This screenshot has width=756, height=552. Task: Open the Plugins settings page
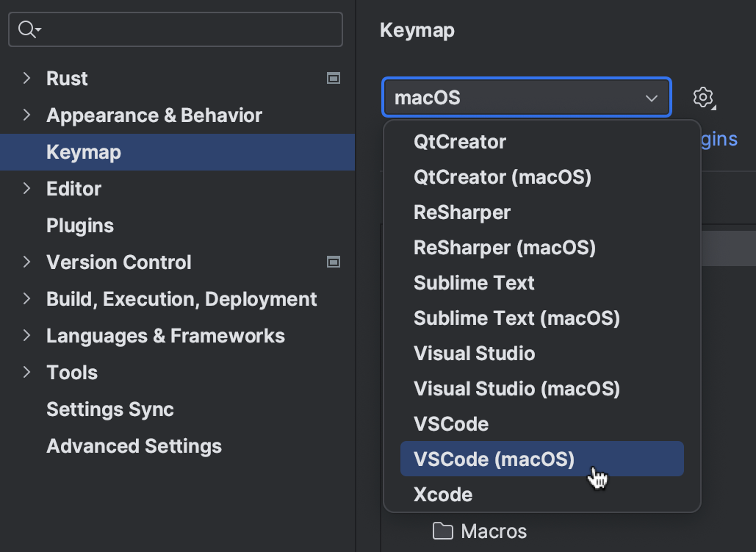tap(80, 226)
